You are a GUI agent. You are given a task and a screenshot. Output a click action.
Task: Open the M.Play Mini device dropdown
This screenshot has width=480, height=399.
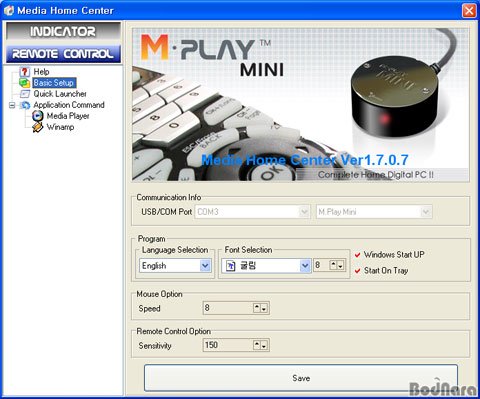pos(425,212)
